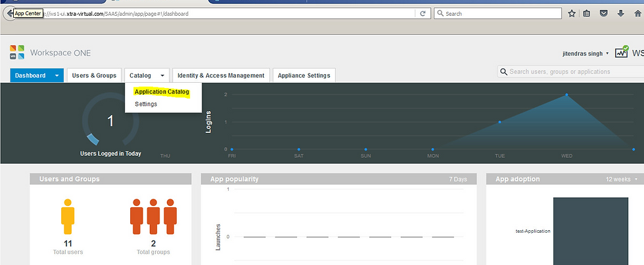Screen dimensions: 644x265
Task: Open Identity & Access Management tab
Action: pos(221,76)
